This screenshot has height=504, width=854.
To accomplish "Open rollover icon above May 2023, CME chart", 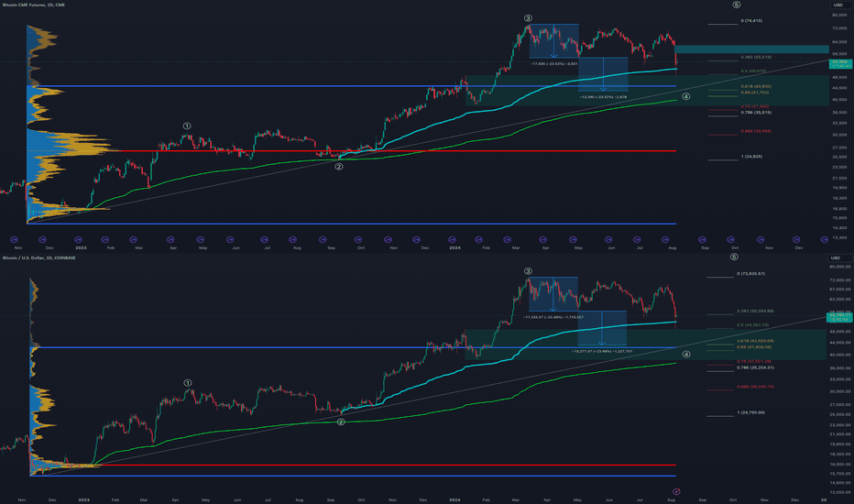I will pos(201,239).
